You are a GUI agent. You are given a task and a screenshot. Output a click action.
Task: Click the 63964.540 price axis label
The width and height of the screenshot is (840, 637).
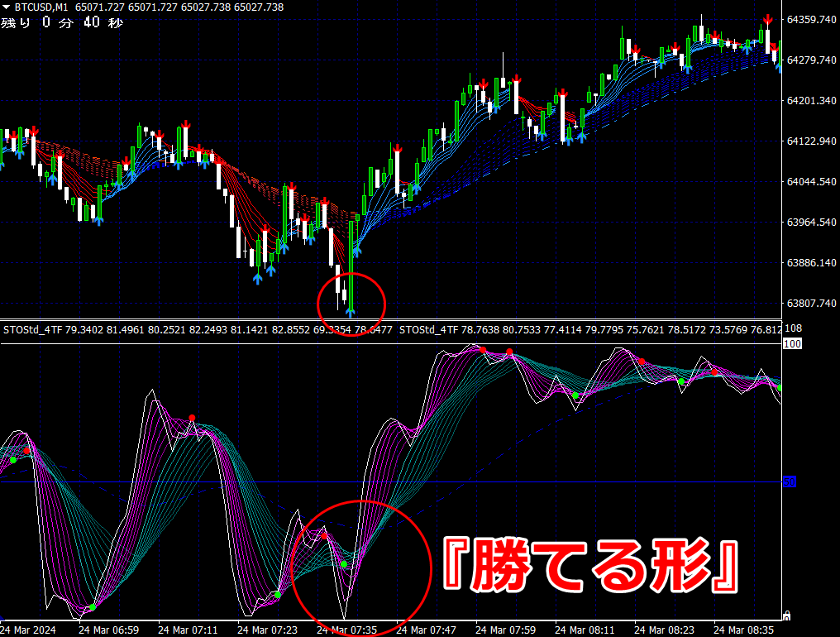coord(811,222)
